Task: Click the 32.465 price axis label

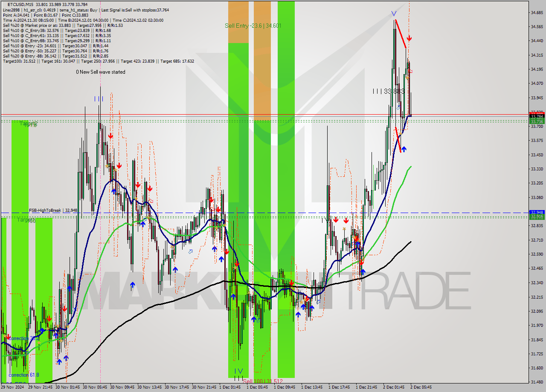Action: pos(537,268)
